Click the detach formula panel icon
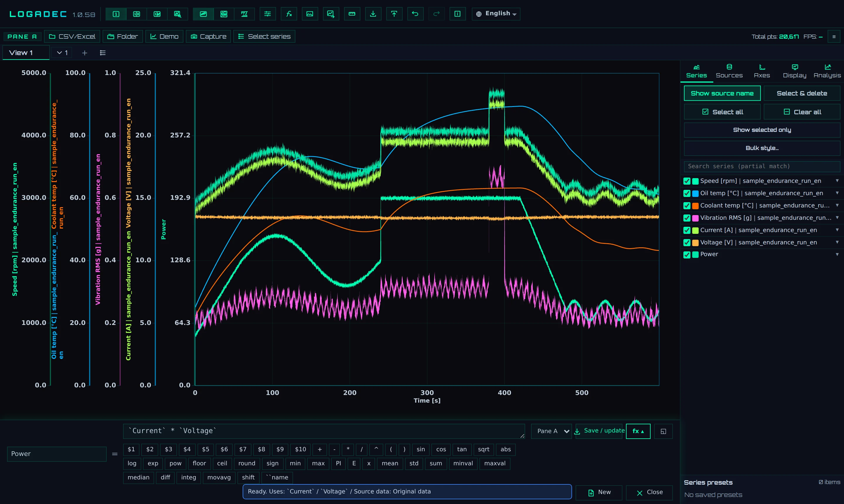Screen dimensions: 844x504 pos(663,431)
